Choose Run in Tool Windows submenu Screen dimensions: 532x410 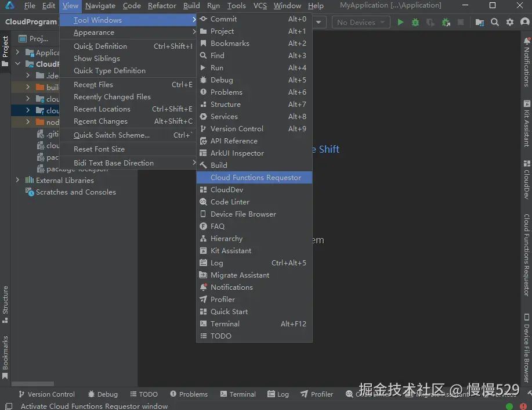[x=254, y=68]
